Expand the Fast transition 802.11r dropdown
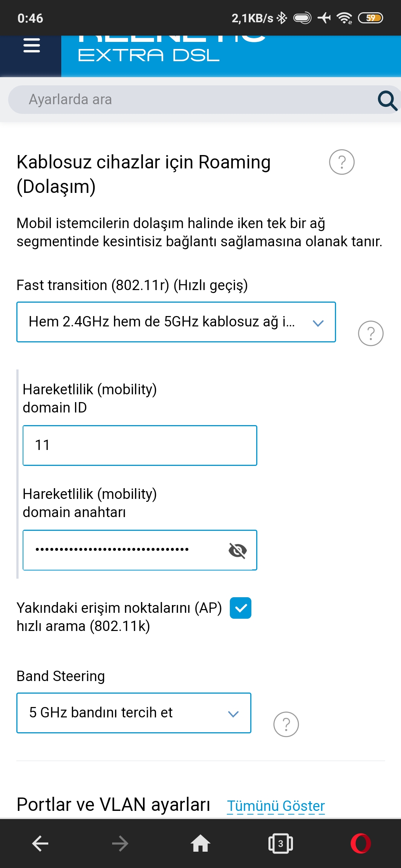Image resolution: width=401 pixels, height=868 pixels. tap(176, 322)
